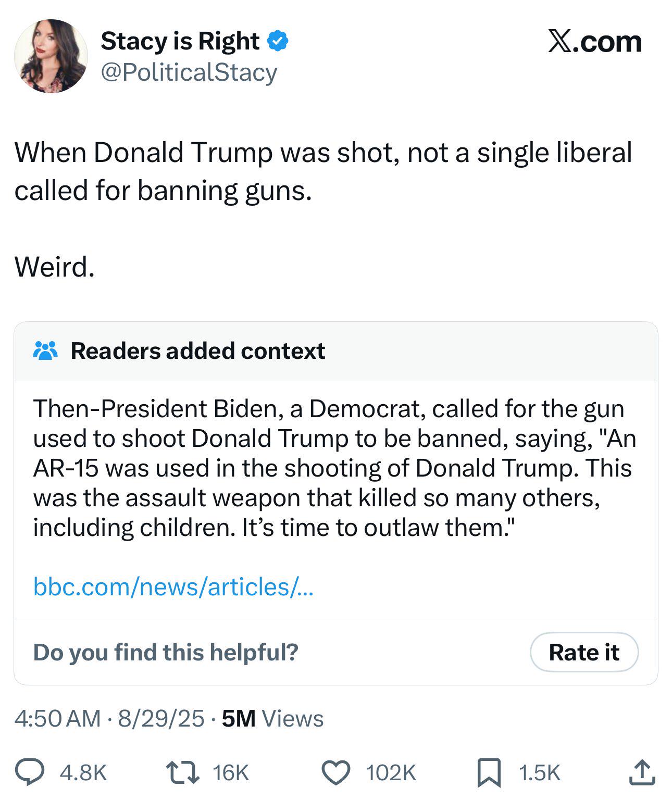Open the @PoliticalStacy handle link
The width and height of the screenshot is (672, 800).
point(189,72)
